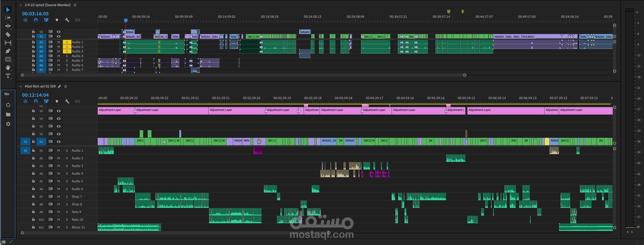Open the Wa panel tab on left
This screenshot has width=644, height=245.
coord(7,94)
